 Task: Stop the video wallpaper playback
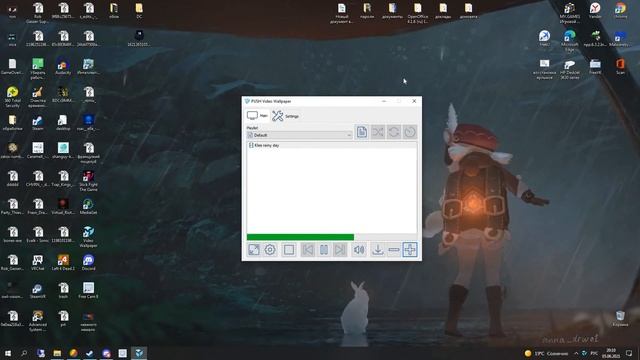click(x=289, y=249)
